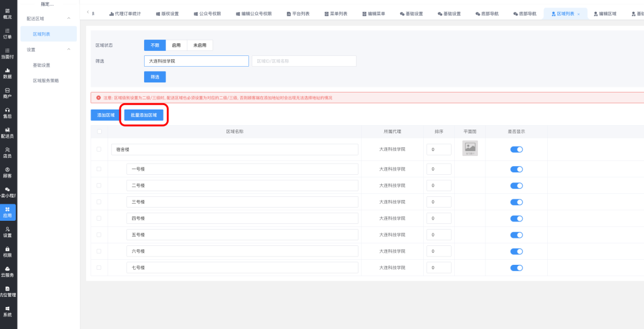Open 订单 in the left sidebar
Image resolution: width=644 pixels, height=329 pixels.
click(8, 34)
